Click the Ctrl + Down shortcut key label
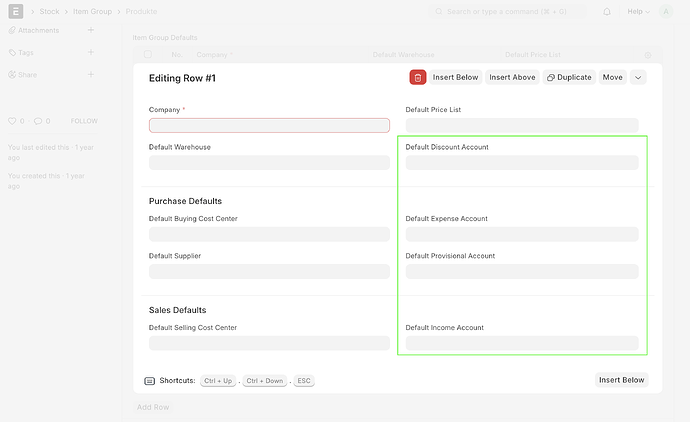 (x=264, y=381)
